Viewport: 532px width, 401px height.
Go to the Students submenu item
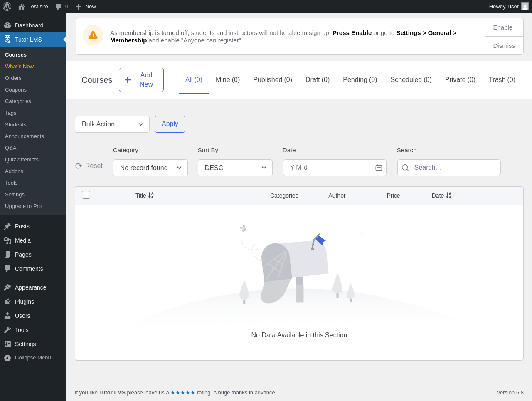click(x=15, y=125)
